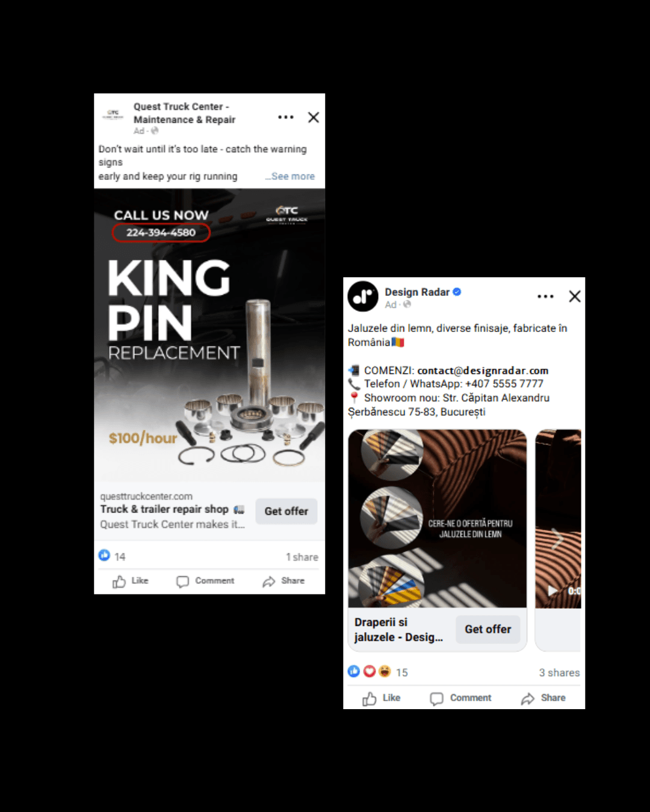Comment on the Quest Truck Center post
650x812 pixels.
pyautogui.click(x=205, y=581)
